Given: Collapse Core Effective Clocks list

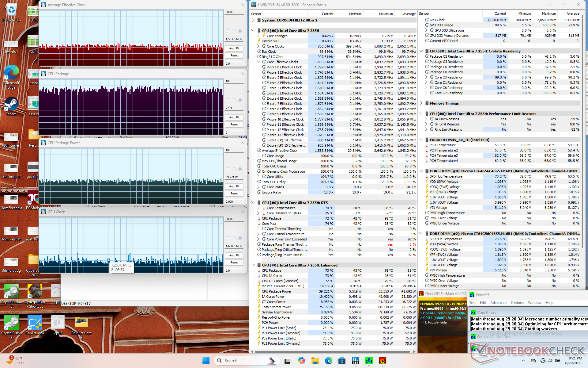Looking at the screenshot, I should [258, 62].
